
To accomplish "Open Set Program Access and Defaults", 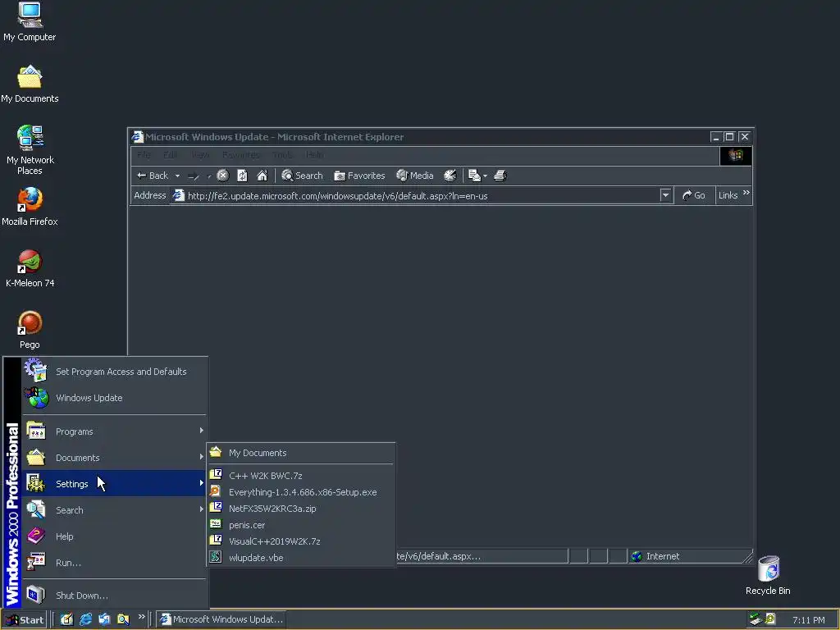I will (x=115, y=372).
